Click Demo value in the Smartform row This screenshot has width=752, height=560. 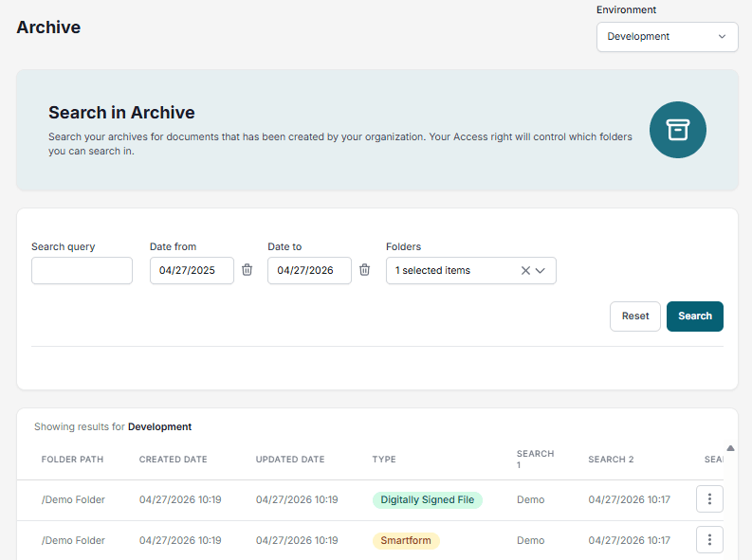click(x=530, y=540)
